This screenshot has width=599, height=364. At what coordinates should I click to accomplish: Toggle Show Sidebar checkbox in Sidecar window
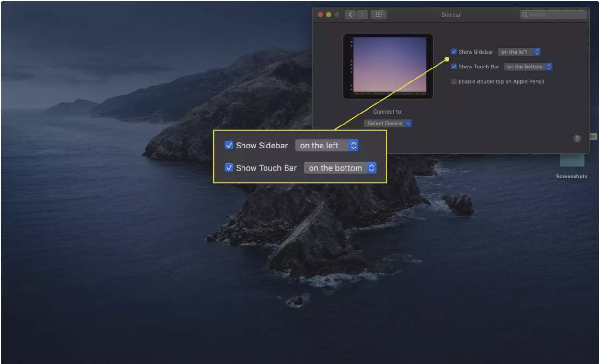pyautogui.click(x=454, y=52)
